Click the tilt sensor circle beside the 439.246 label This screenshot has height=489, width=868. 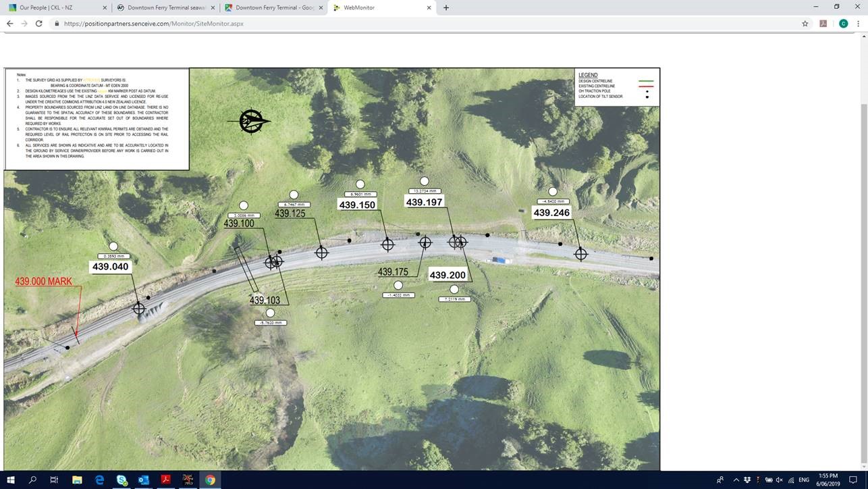(553, 191)
